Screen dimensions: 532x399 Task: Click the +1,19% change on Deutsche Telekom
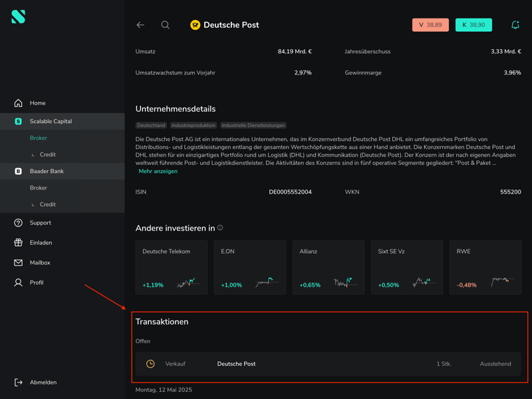153,285
